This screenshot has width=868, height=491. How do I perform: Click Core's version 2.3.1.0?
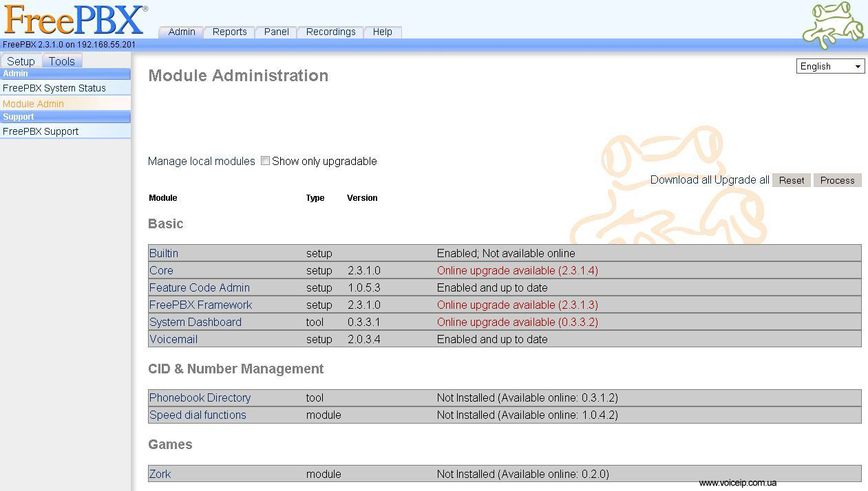[363, 270]
